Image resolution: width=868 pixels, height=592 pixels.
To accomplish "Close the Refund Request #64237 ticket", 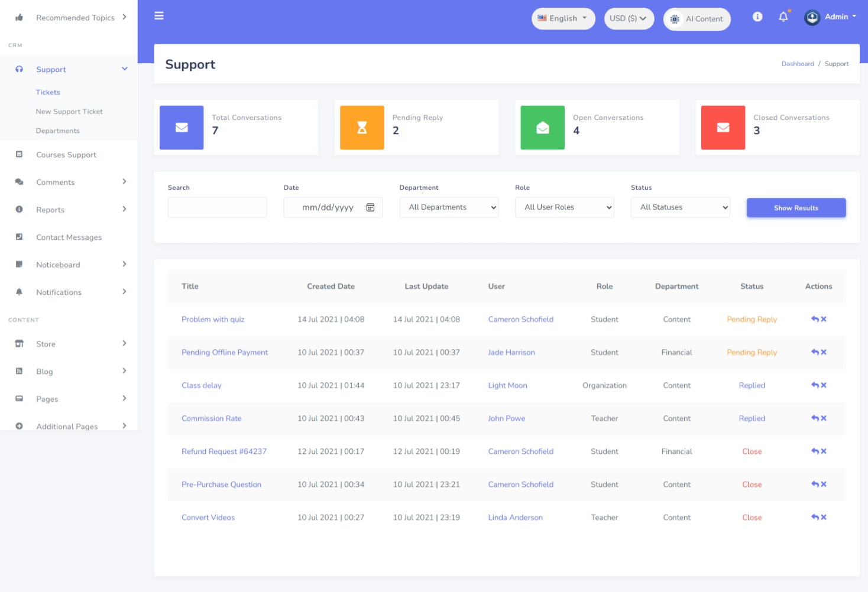I will pos(824,451).
